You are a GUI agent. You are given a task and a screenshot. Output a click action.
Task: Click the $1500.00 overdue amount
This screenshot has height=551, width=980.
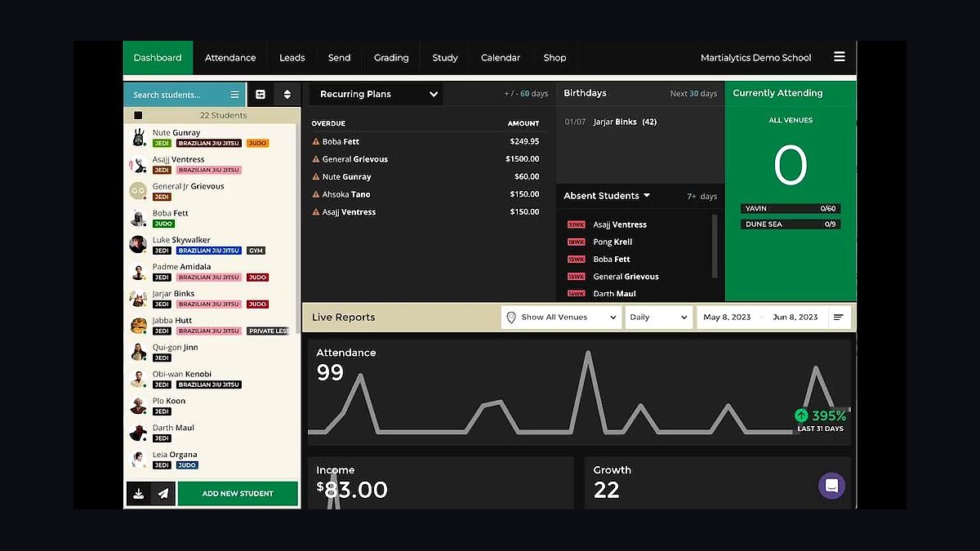(x=522, y=159)
